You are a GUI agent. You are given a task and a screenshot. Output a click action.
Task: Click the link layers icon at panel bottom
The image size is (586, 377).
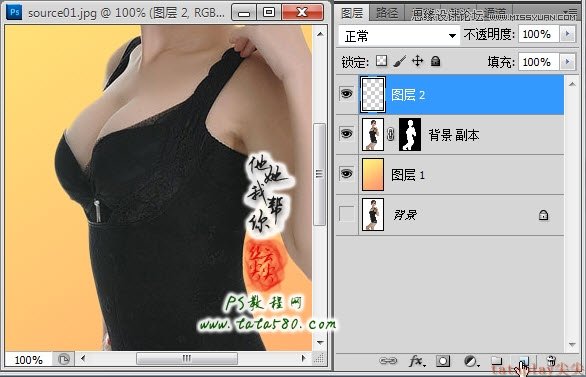coord(388,361)
